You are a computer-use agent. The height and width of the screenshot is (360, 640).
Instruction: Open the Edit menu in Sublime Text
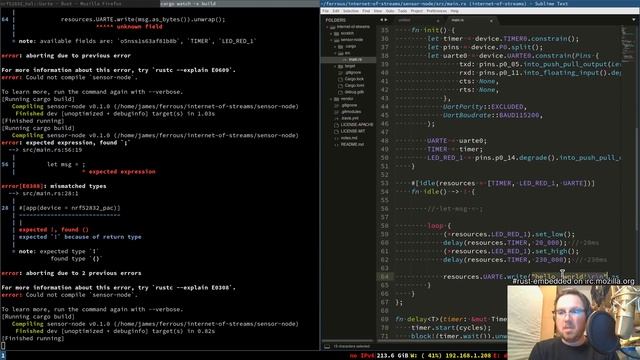[336, 11]
